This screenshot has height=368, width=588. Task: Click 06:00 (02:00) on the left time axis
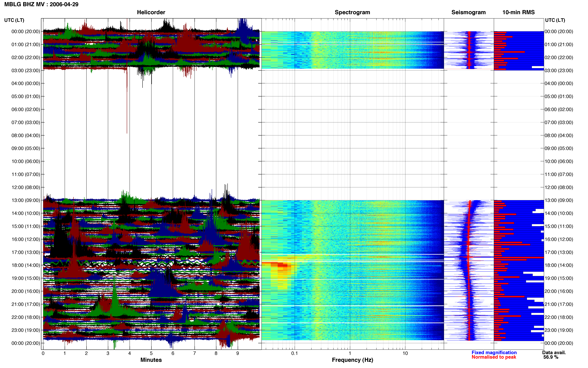(26, 109)
